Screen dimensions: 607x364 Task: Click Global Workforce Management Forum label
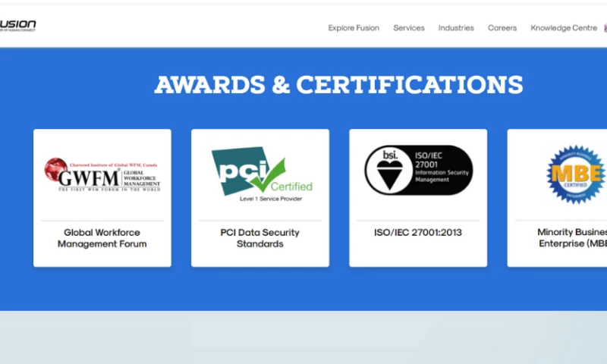tap(102, 238)
